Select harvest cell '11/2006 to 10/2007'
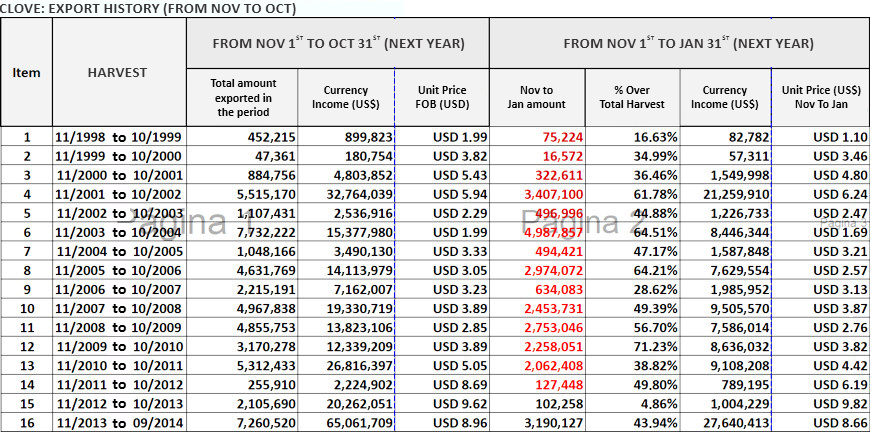The height and width of the screenshot is (432, 870). [x=119, y=290]
